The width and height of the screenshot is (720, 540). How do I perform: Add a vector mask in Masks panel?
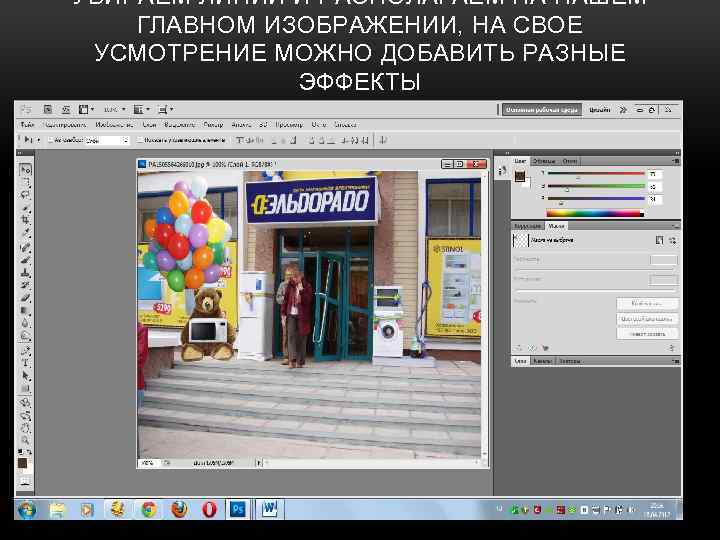click(x=673, y=240)
